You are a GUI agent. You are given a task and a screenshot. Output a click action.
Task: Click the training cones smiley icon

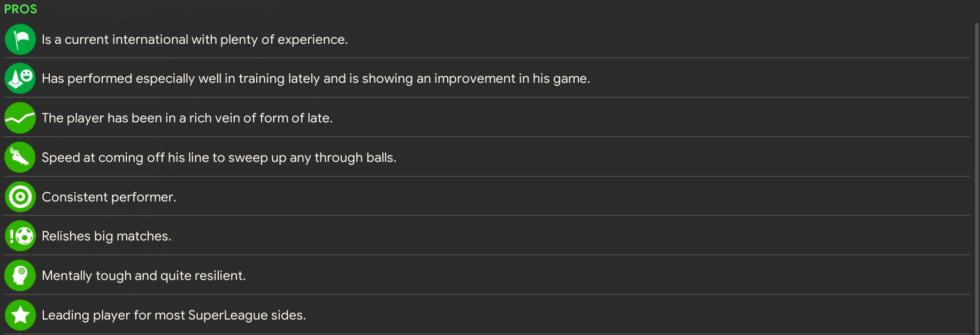tap(20, 79)
